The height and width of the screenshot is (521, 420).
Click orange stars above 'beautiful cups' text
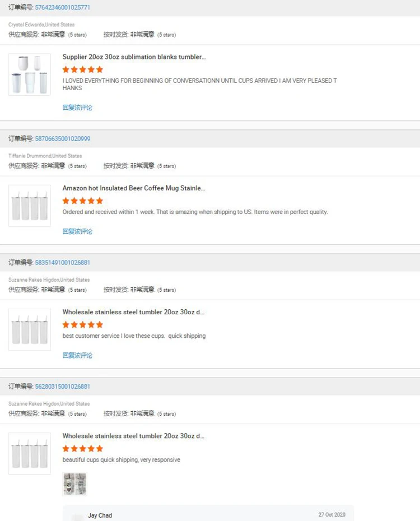click(x=83, y=448)
